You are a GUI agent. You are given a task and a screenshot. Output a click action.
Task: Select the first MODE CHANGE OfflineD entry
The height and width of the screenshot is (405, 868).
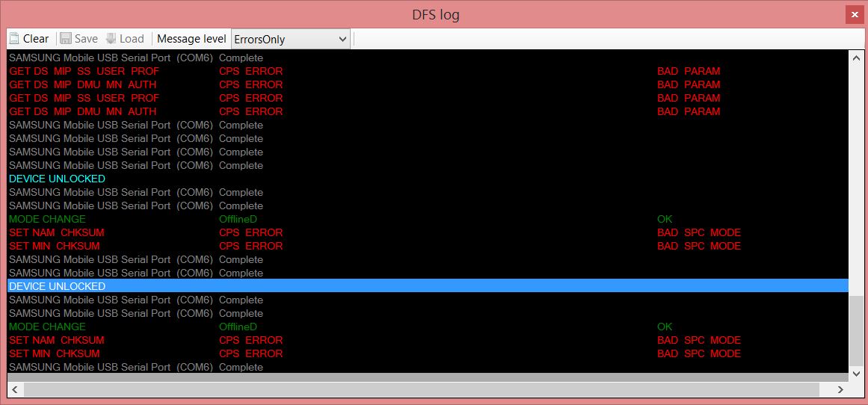click(x=47, y=219)
